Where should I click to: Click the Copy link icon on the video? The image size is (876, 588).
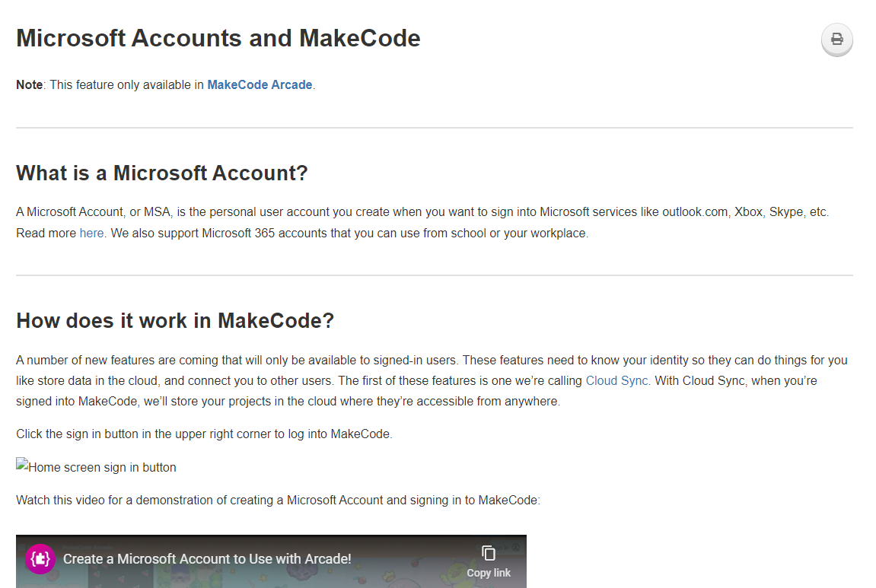488,553
